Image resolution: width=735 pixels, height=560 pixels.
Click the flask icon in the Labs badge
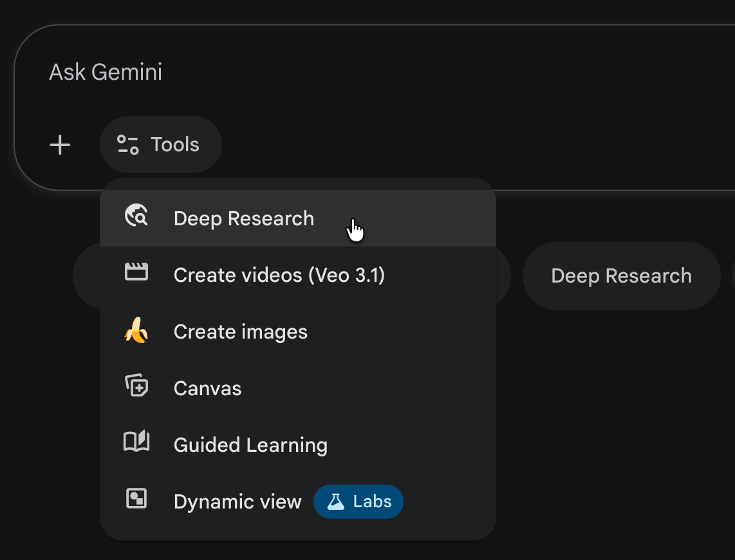pyautogui.click(x=335, y=501)
